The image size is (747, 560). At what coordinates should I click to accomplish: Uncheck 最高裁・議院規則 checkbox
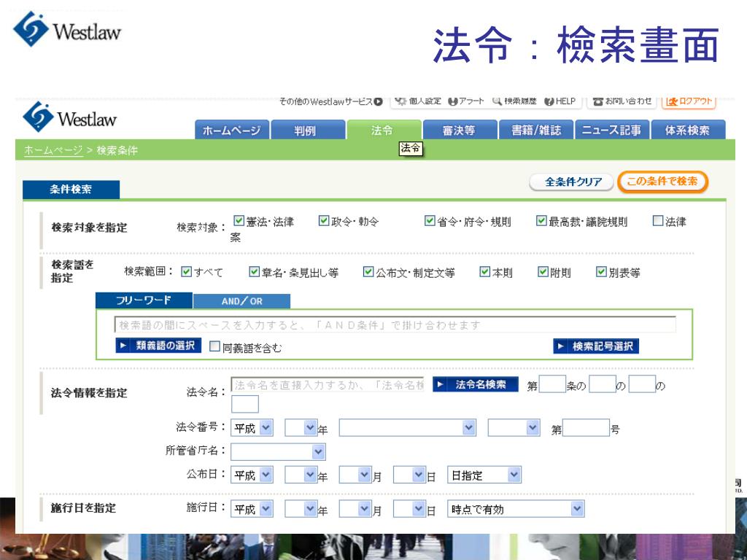pyautogui.click(x=541, y=220)
